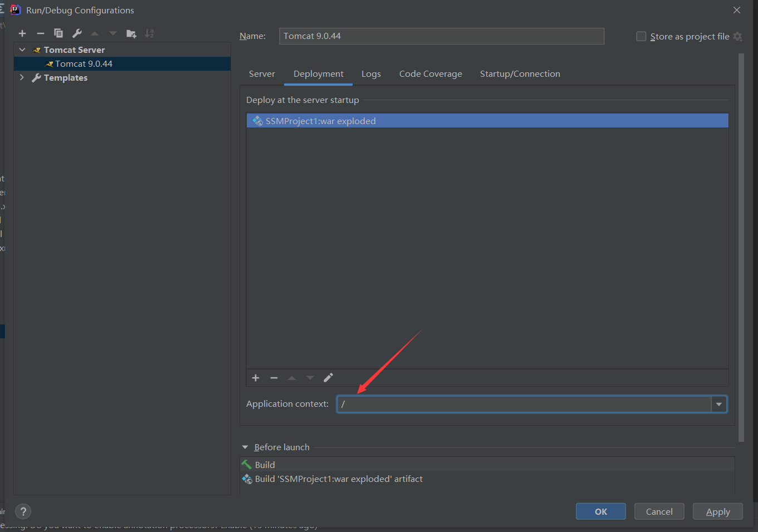This screenshot has height=532, width=758.
Task: Click the right-side vertical scrollbar
Action: 741,248
